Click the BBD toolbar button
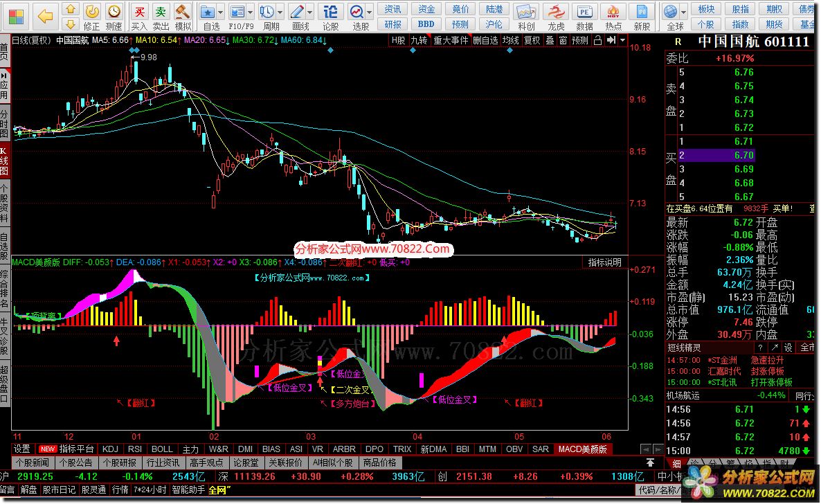 426,24
